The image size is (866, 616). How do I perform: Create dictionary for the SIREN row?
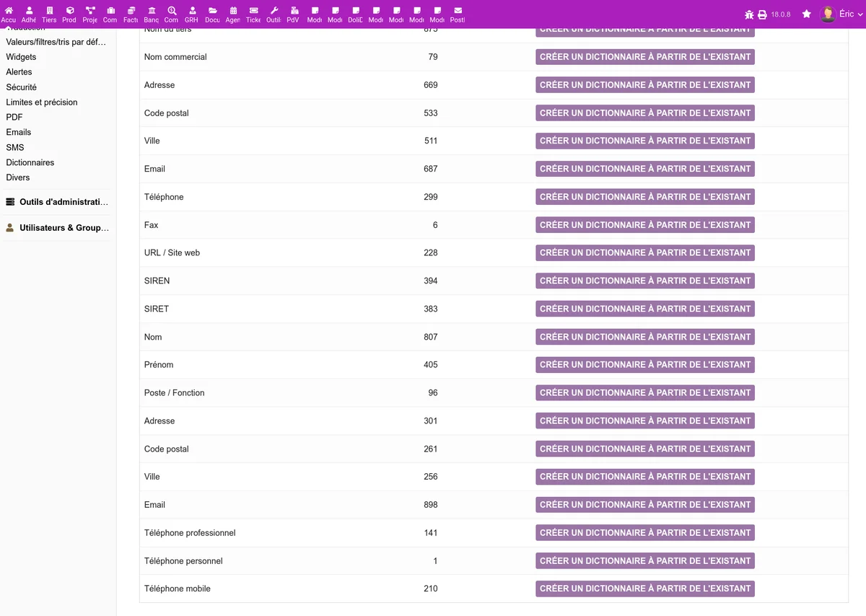(x=645, y=281)
